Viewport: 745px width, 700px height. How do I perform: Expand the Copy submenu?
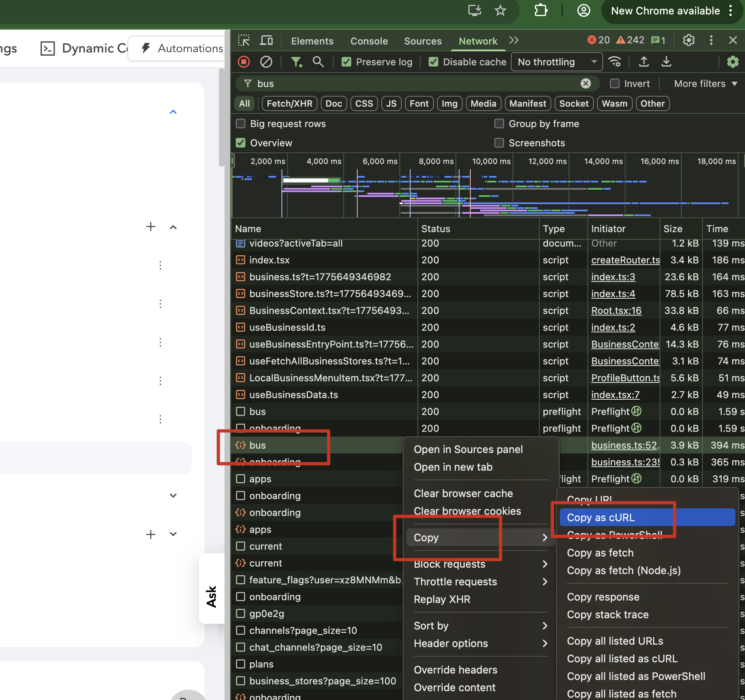pyautogui.click(x=481, y=537)
